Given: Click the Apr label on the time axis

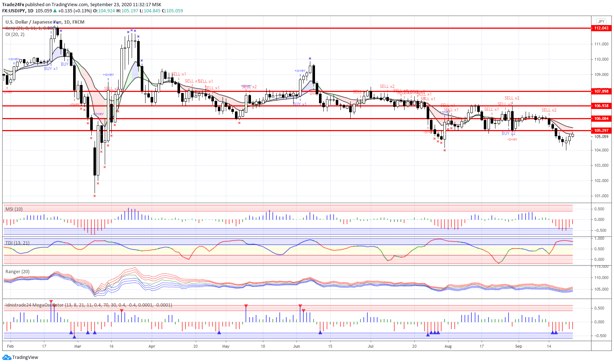Looking at the screenshot, I should click(152, 346).
